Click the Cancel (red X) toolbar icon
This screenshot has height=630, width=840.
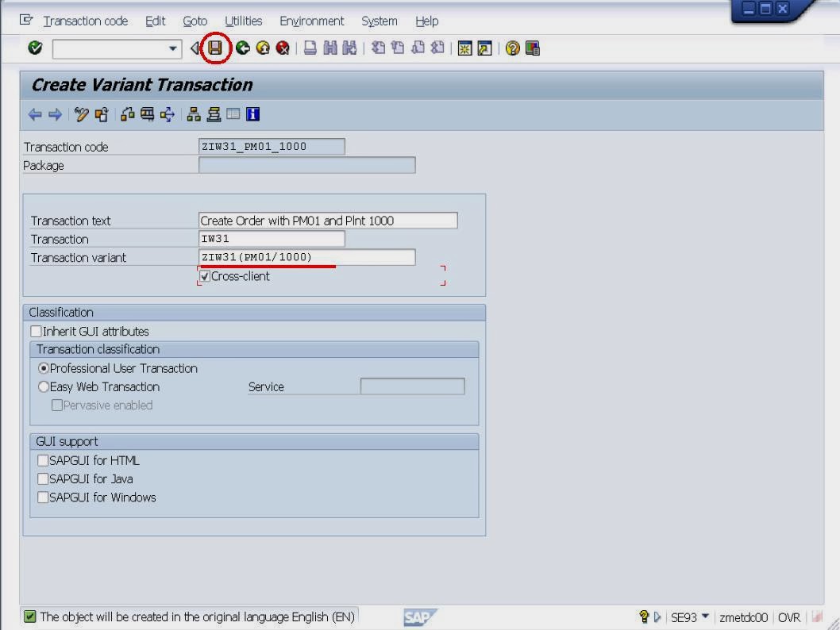point(283,48)
